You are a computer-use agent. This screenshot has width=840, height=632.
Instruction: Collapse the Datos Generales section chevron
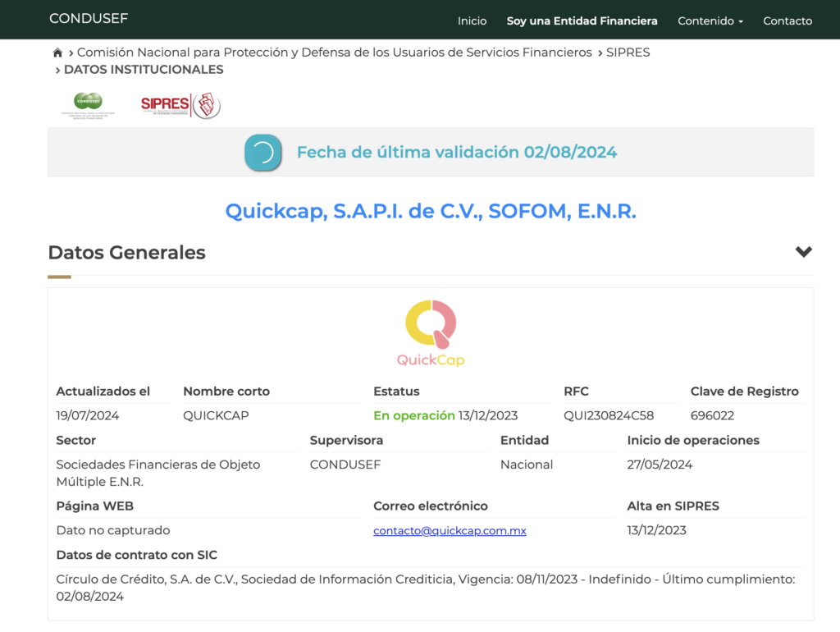pyautogui.click(x=803, y=252)
